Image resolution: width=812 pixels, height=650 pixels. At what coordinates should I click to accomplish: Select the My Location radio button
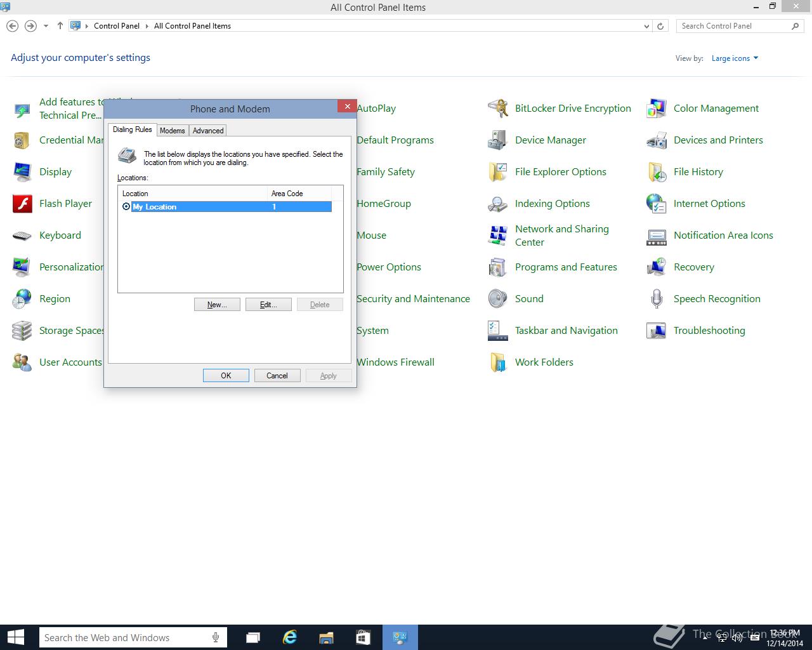pyautogui.click(x=126, y=207)
